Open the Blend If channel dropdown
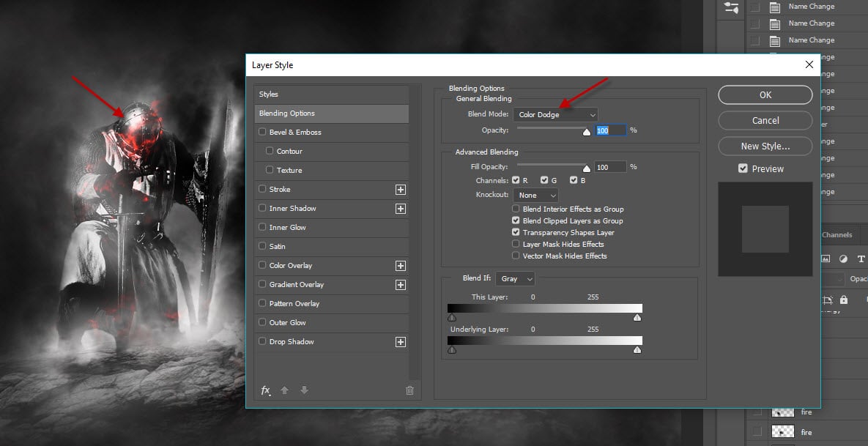868x446 pixels. click(x=515, y=279)
